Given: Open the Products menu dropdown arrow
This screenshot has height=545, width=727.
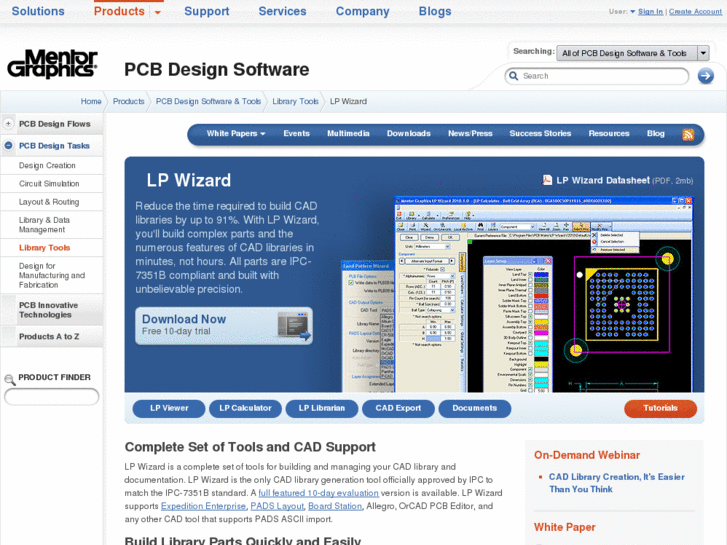Looking at the screenshot, I should click(x=158, y=13).
